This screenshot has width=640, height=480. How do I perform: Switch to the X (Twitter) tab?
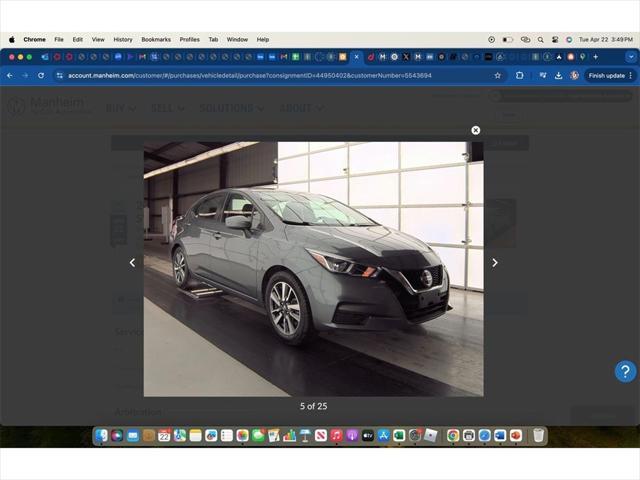click(x=406, y=57)
